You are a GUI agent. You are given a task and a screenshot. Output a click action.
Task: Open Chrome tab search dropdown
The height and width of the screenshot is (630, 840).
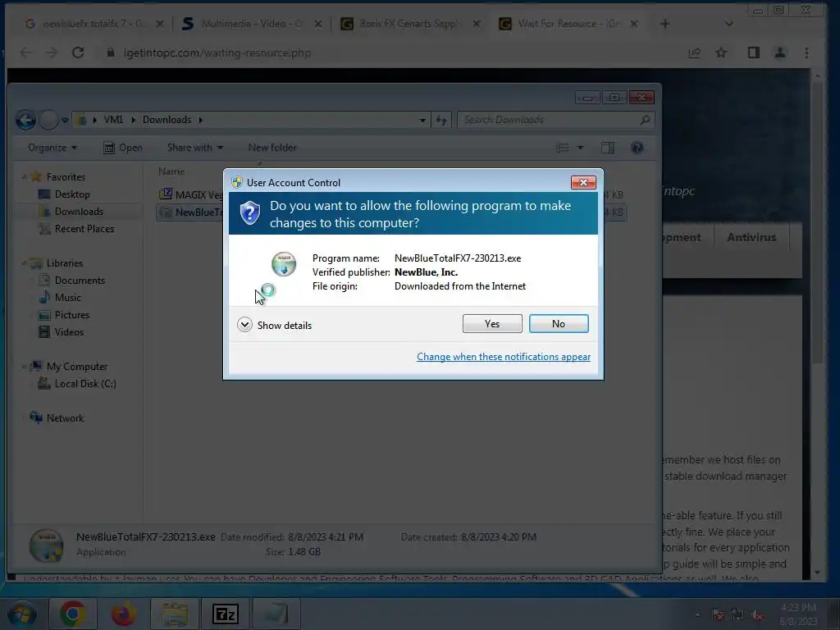728,24
